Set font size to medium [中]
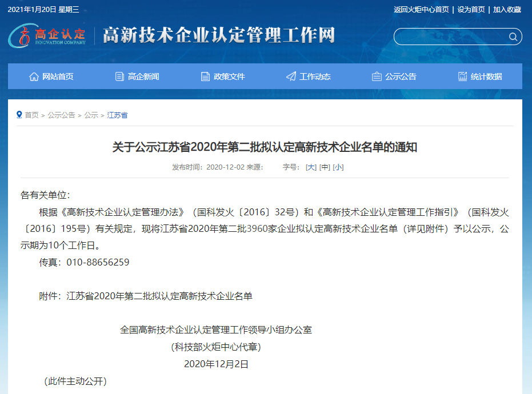This screenshot has height=394, width=532. pos(325,167)
